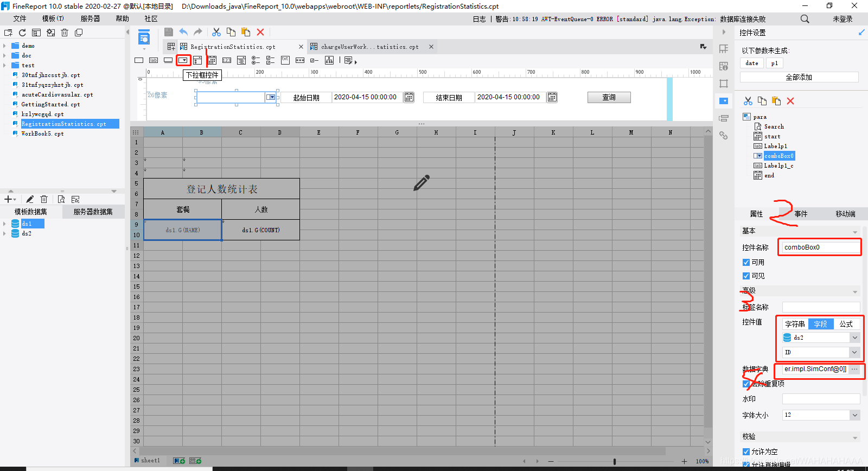Click the Cut icon in widget settings panel

tap(748, 101)
